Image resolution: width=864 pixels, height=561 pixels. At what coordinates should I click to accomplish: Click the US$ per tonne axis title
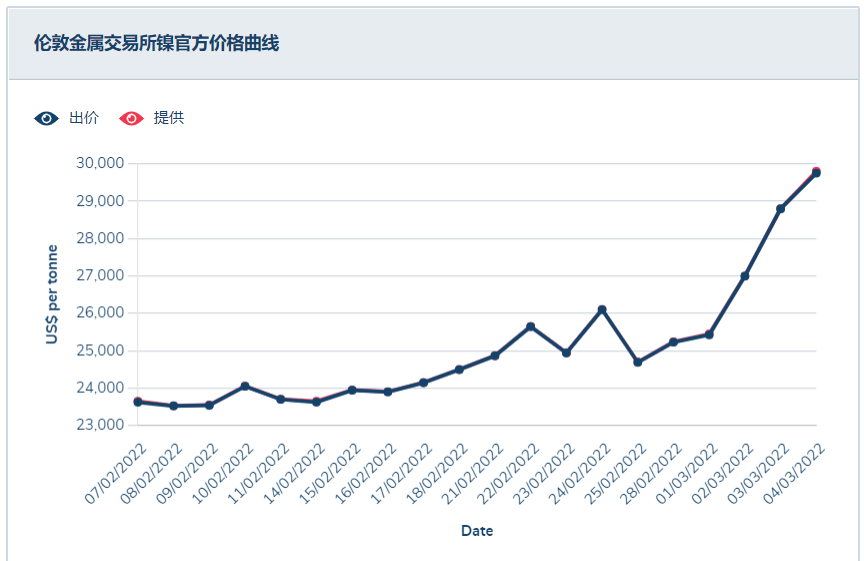click(x=52, y=295)
